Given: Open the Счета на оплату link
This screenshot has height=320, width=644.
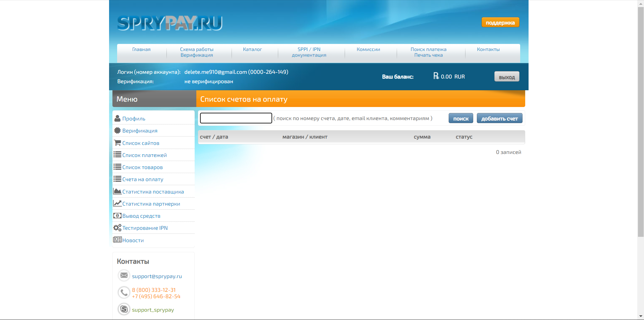Looking at the screenshot, I should coord(143,179).
